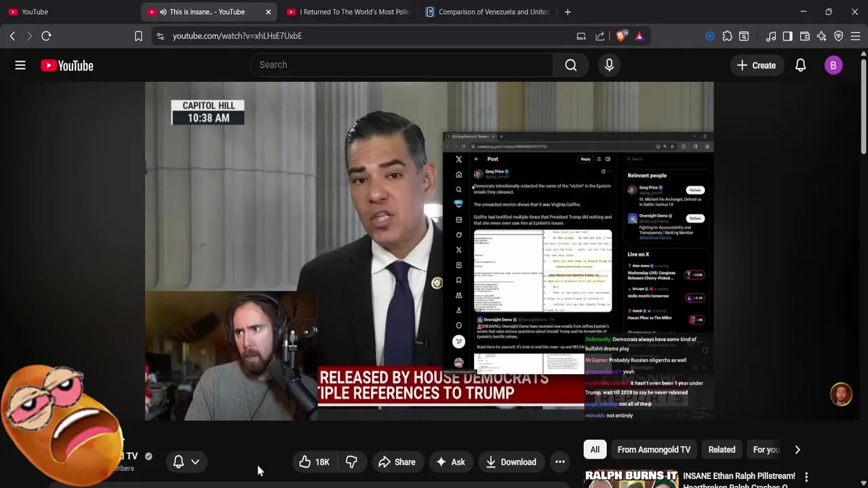Select From Asmongold TV filter chip
This screenshot has width=868, height=488.
[x=654, y=449]
